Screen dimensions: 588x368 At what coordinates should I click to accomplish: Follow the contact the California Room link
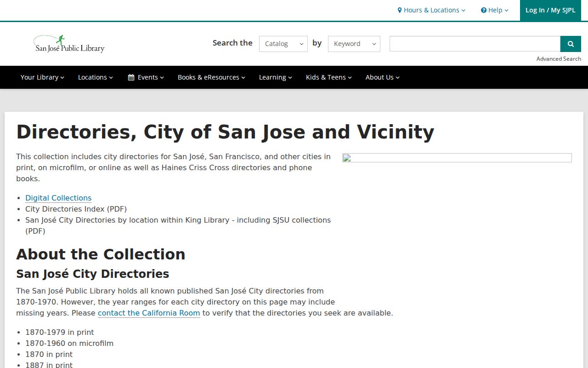tap(149, 313)
